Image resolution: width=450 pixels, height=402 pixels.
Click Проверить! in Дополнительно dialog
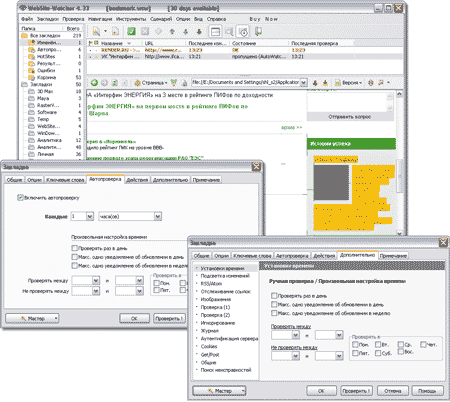pyautogui.click(x=356, y=391)
